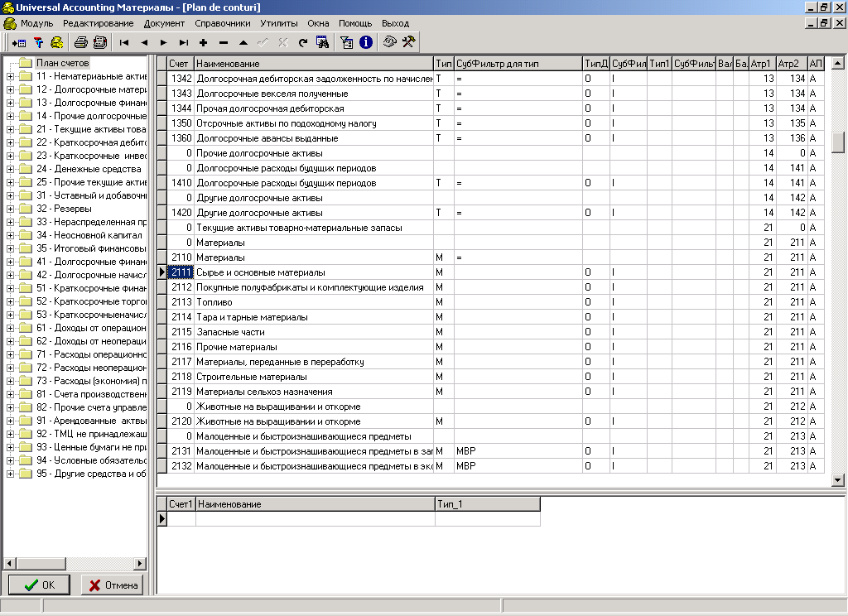The width and height of the screenshot is (848, 616).
Task: Click the 'Наименование' column header in the top grid
Action: coord(314,64)
